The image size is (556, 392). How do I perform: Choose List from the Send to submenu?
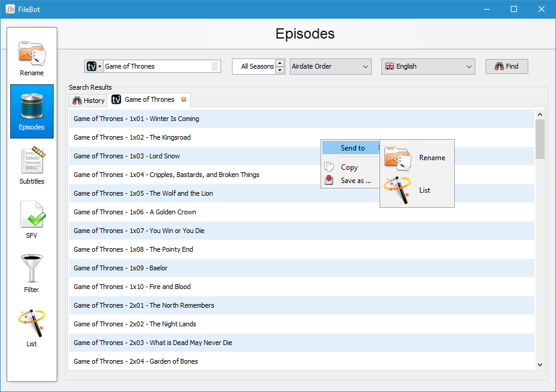424,190
